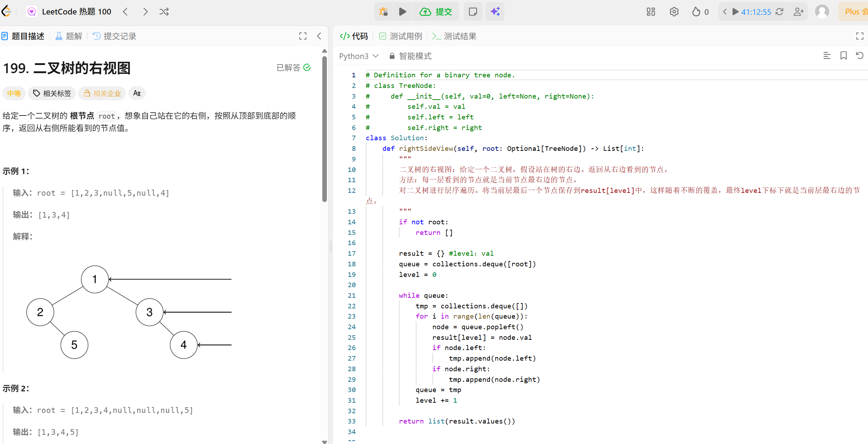Collapse the problem description panel chevron
868x444 pixels.
(319, 36)
